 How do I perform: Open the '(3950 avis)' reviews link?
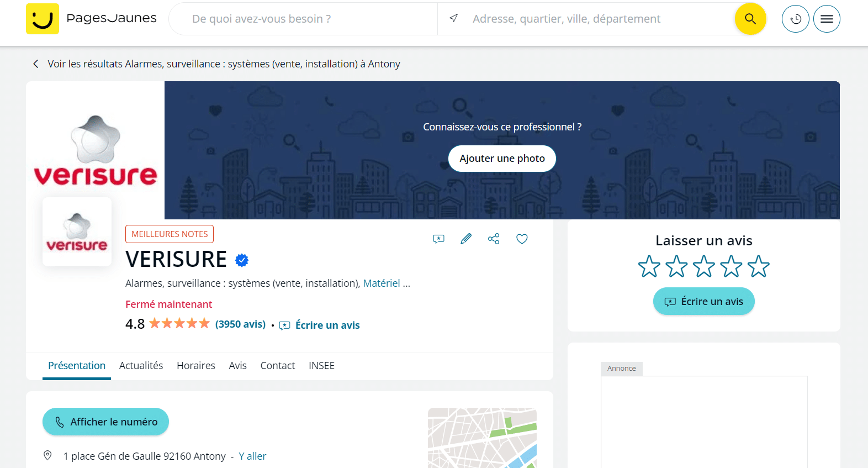pyautogui.click(x=241, y=324)
